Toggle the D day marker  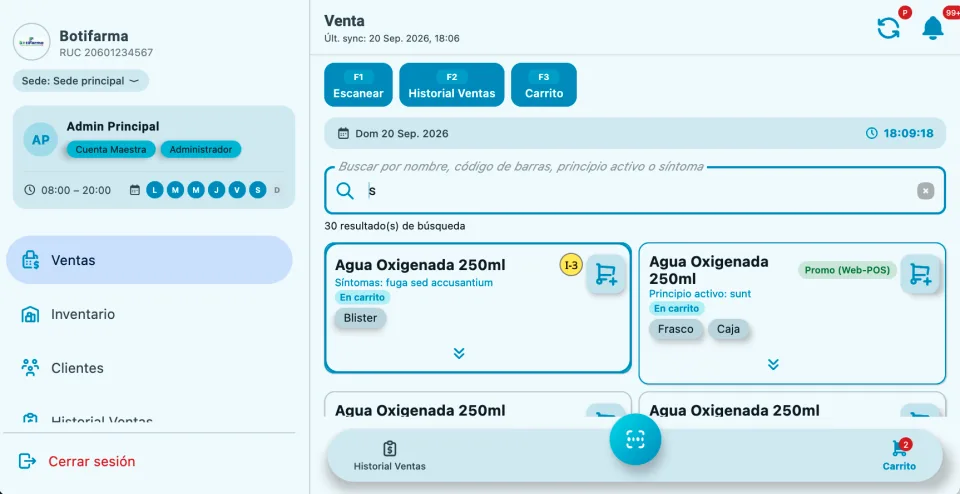[277, 190]
